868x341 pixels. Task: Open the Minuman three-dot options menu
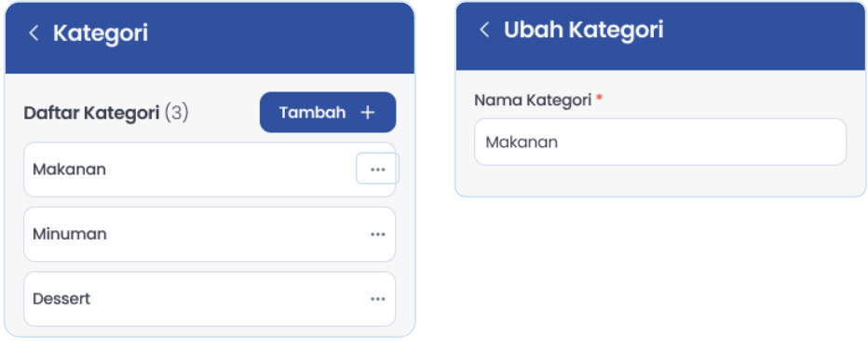click(377, 234)
